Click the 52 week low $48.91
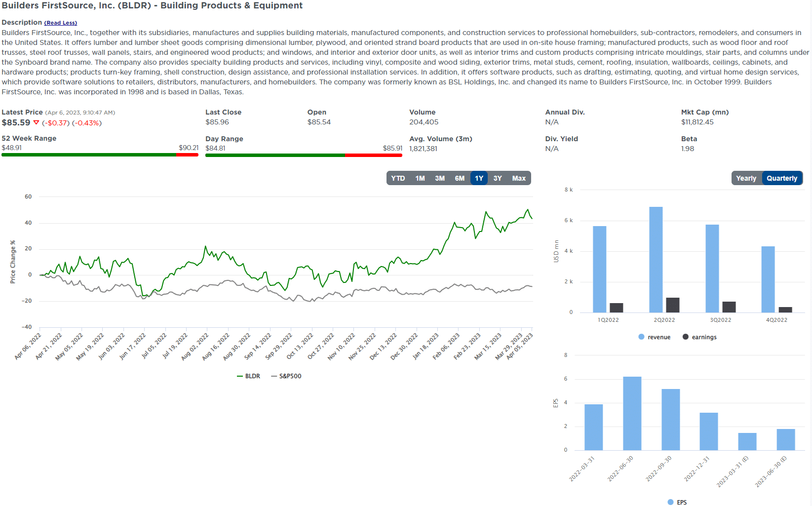812x506 pixels. pos(11,148)
